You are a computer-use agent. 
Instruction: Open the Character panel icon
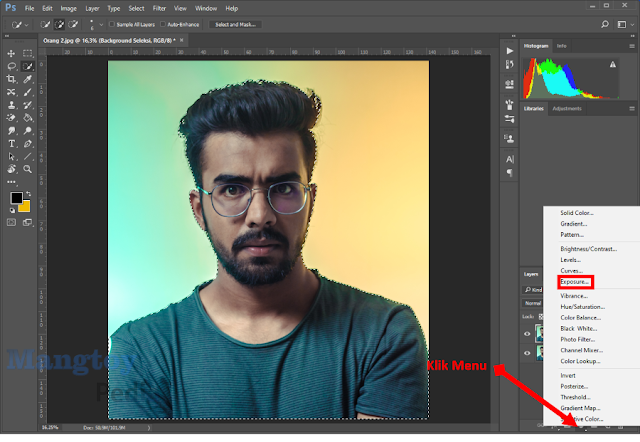[510, 159]
